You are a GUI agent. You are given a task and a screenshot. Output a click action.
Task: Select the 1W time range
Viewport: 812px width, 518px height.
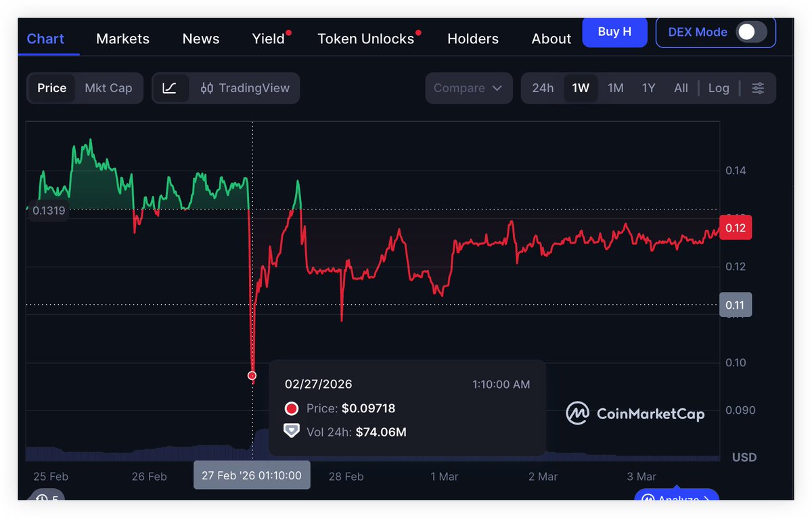coord(581,88)
